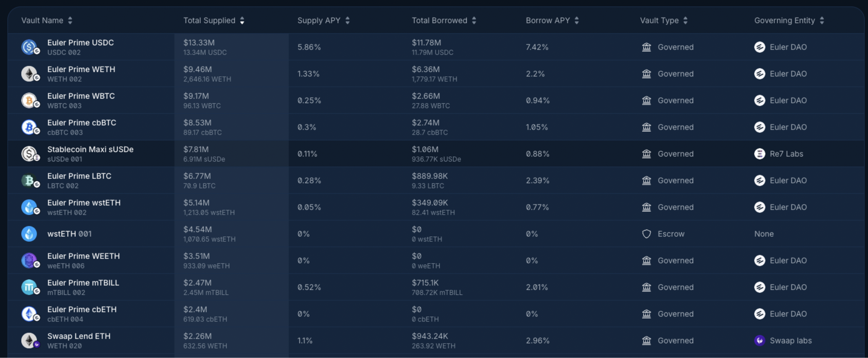Image resolution: width=868 pixels, height=358 pixels.
Task: Click the Escrow shield icon
Action: pos(646,233)
